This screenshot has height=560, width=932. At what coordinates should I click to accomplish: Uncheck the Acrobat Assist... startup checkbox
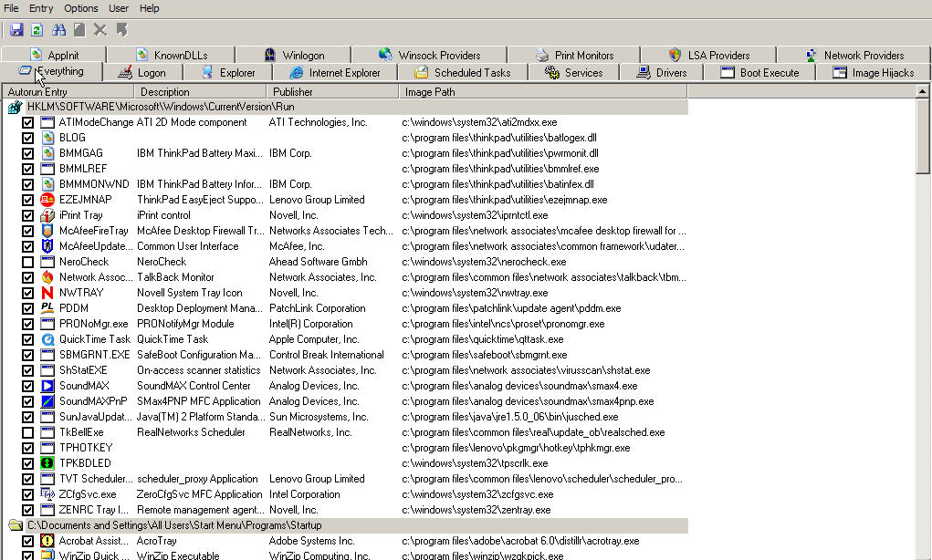click(27, 541)
